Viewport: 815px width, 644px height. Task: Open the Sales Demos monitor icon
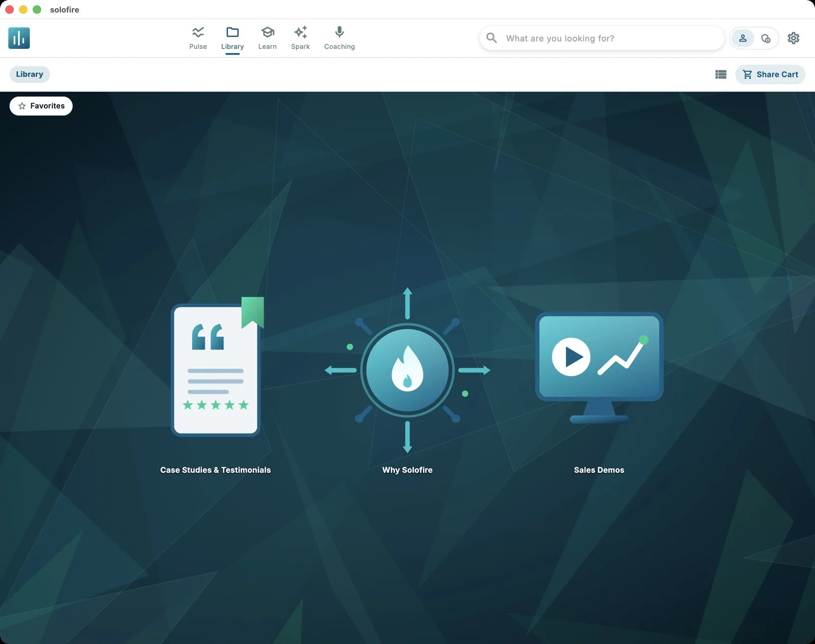tap(599, 368)
